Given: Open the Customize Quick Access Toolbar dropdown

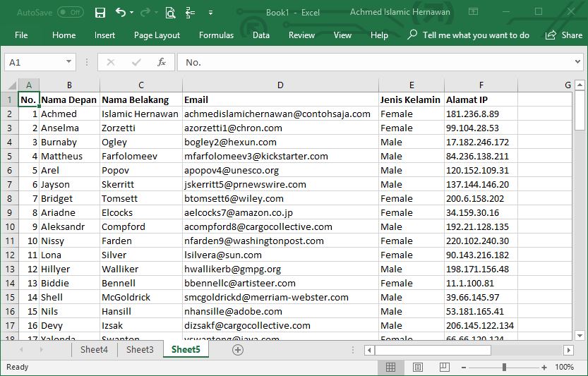Looking at the screenshot, I should (210, 13).
